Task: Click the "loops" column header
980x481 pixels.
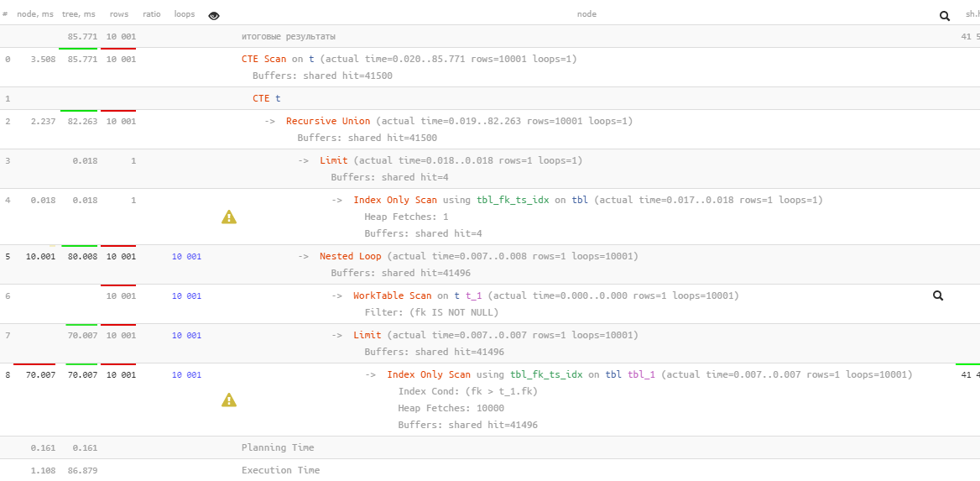Action: (185, 14)
